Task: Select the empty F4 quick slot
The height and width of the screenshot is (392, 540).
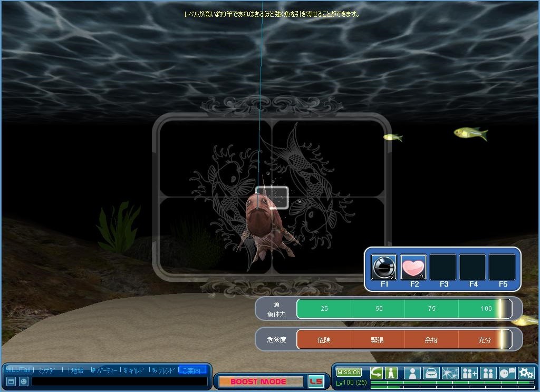Action: [472, 267]
